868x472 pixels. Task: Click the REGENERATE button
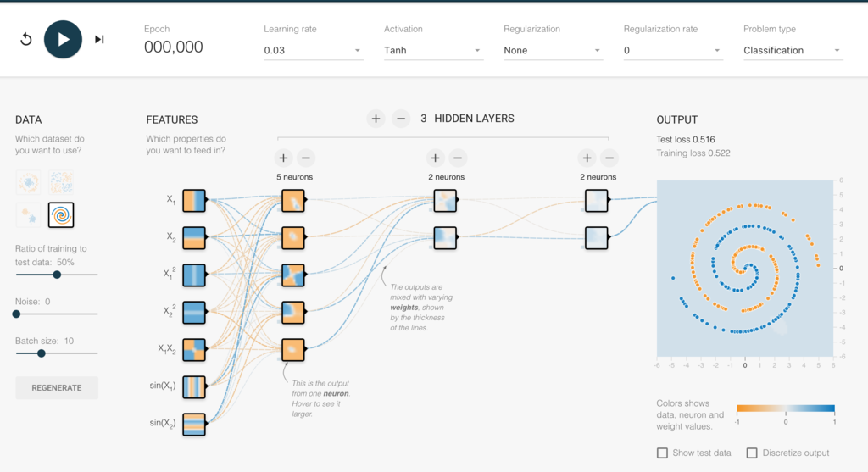pyautogui.click(x=57, y=388)
